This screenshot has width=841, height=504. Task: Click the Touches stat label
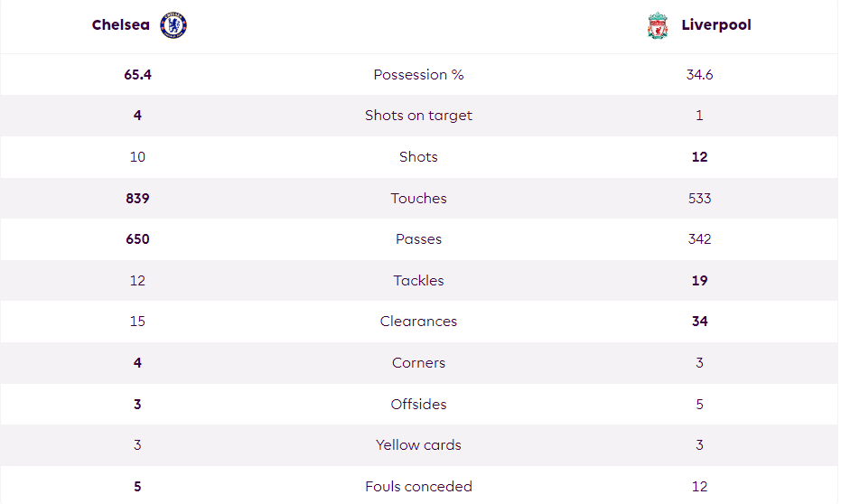418,199
